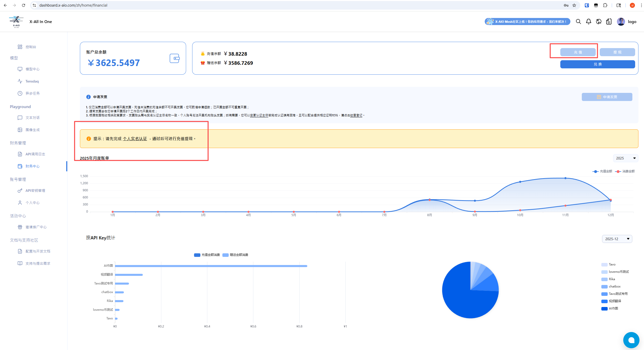Click the wallet icon beside account balance
This screenshot has height=350, width=644.
174,58
